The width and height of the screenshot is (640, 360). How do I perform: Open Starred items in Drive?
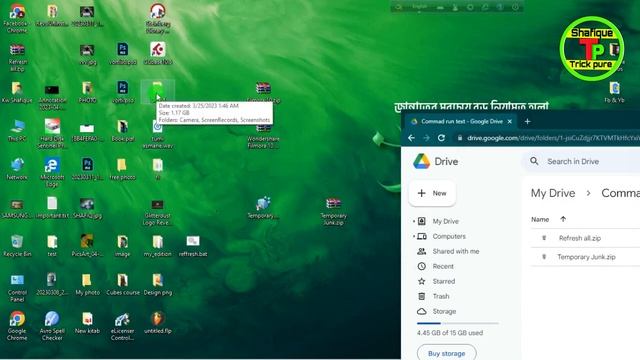point(444,281)
